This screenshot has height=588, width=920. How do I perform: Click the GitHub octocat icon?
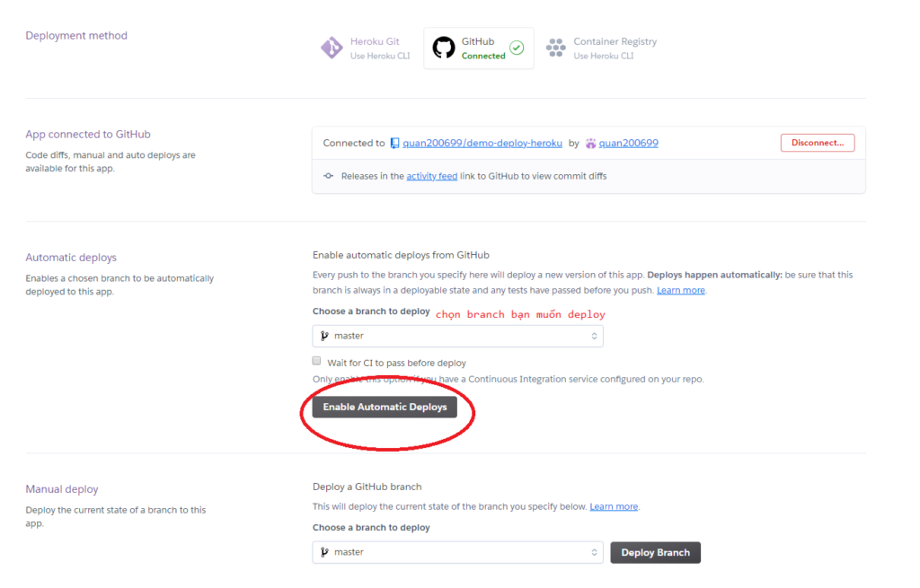[x=444, y=48]
